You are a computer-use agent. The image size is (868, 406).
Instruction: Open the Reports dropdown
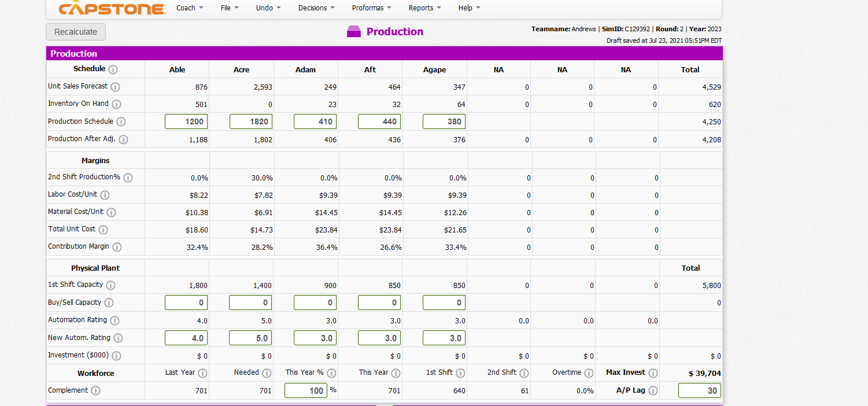(x=424, y=8)
